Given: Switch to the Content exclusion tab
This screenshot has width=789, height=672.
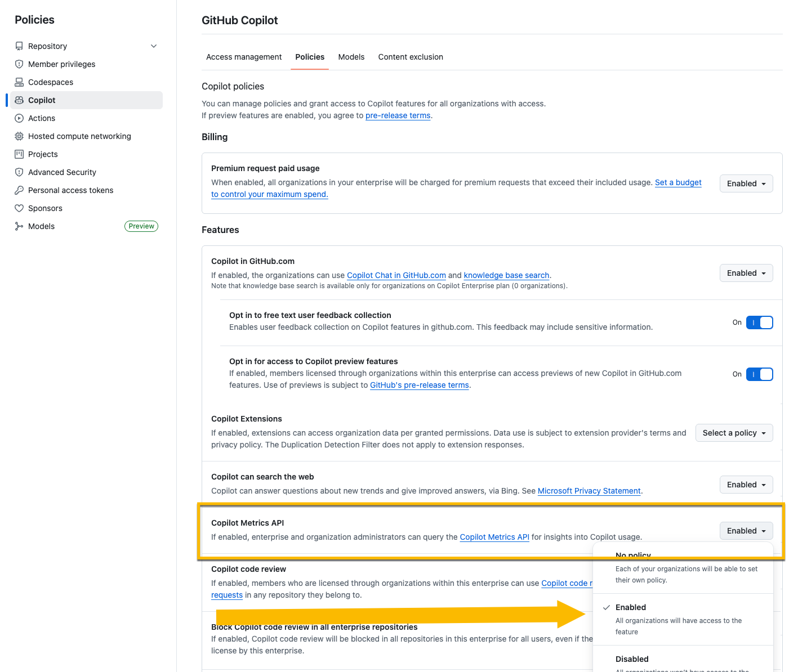Looking at the screenshot, I should [x=411, y=57].
